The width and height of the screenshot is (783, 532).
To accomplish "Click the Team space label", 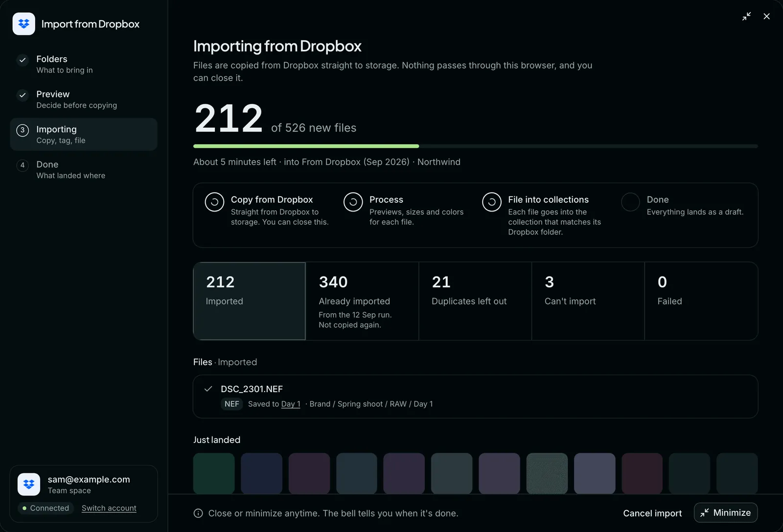I will [69, 490].
